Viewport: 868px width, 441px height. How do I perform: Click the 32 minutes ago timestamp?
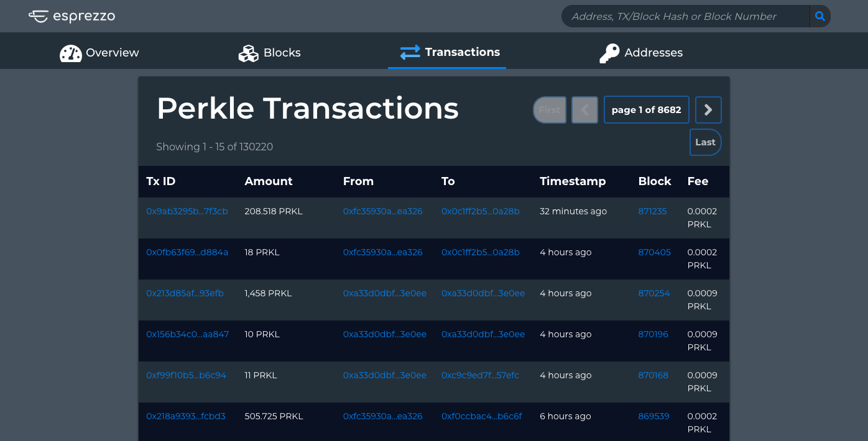tap(573, 211)
